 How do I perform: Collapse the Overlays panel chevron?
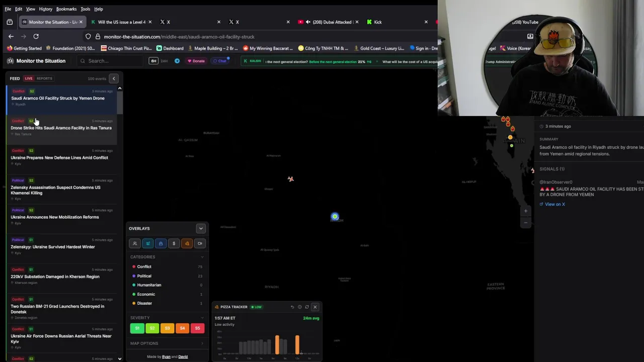click(x=201, y=228)
